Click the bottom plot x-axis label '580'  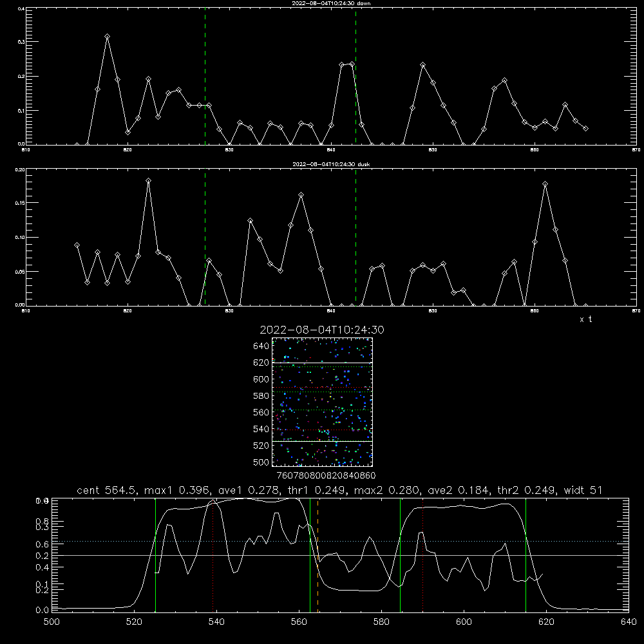pos(381,622)
